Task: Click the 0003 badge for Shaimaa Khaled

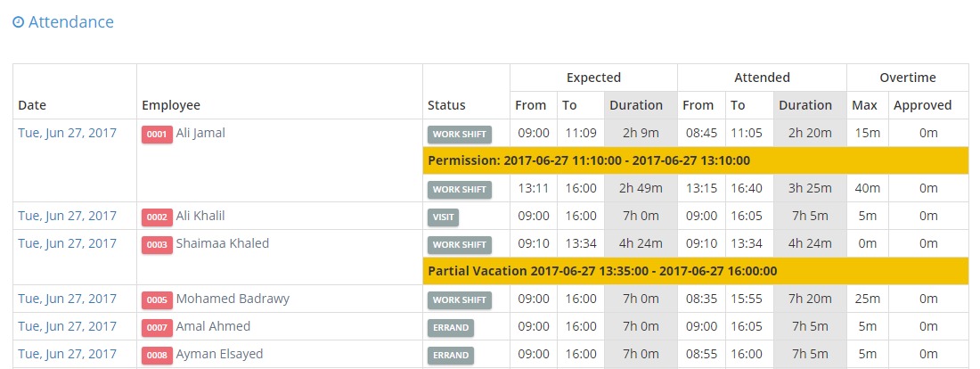Action: tap(157, 244)
